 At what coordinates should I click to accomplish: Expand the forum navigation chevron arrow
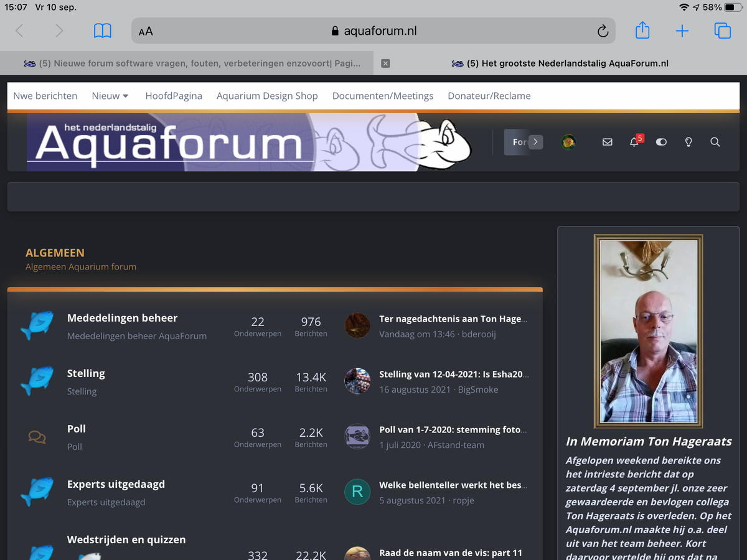(x=535, y=142)
